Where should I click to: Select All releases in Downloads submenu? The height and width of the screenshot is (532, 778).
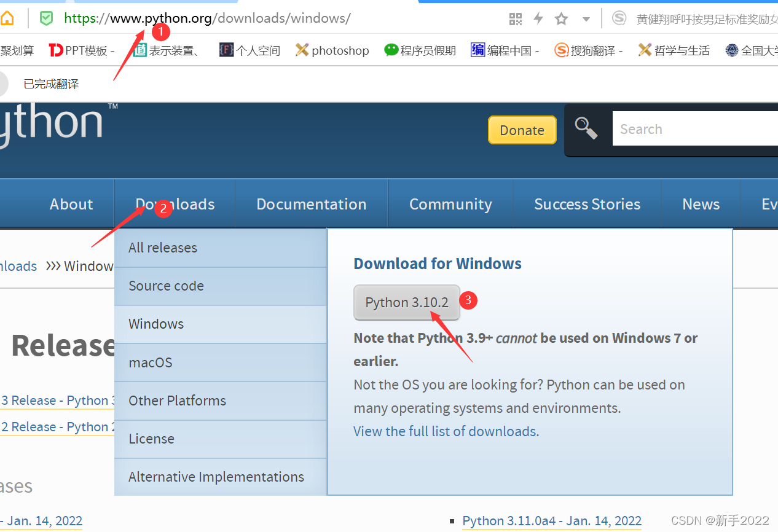coord(221,248)
